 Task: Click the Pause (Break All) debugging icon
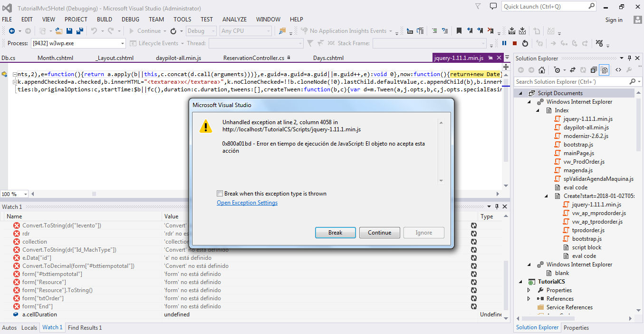coord(504,43)
